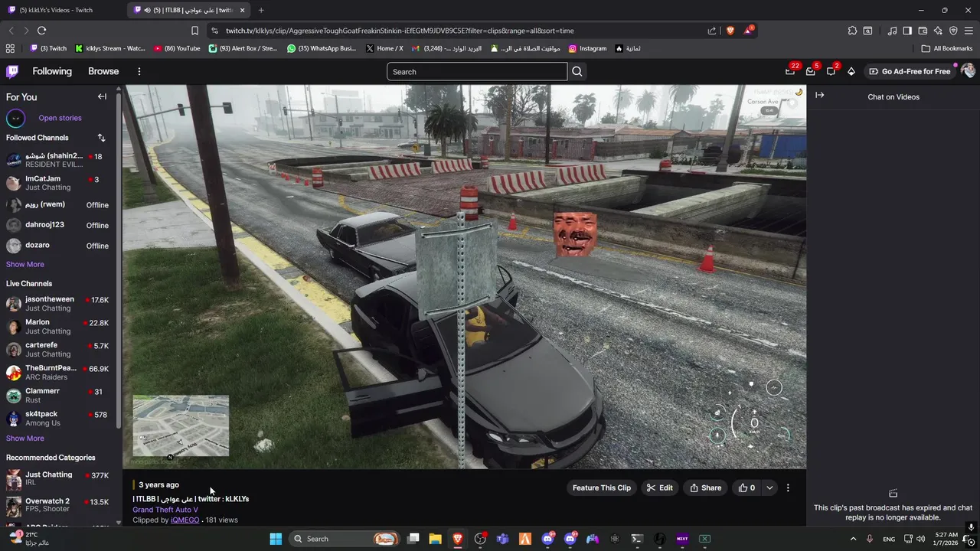Open Twitch notifications inbox icon
The height and width of the screenshot is (551, 980).
(x=810, y=71)
